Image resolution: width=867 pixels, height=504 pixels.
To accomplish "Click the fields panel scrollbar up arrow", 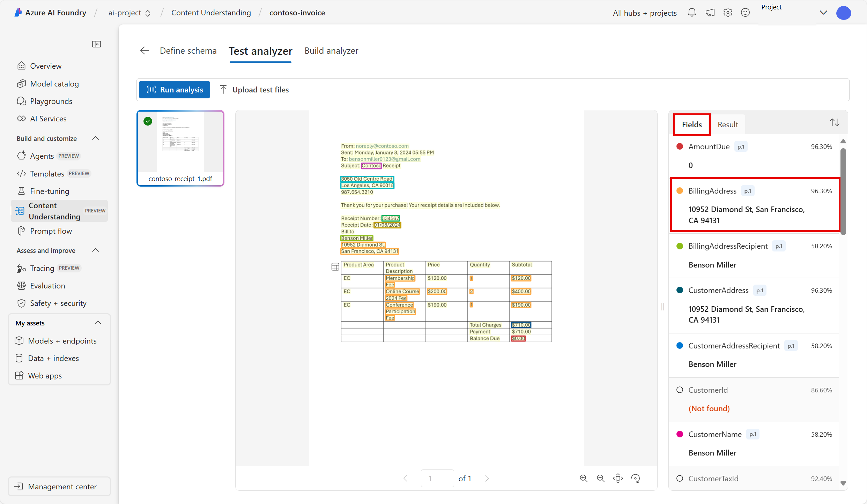I will [843, 141].
